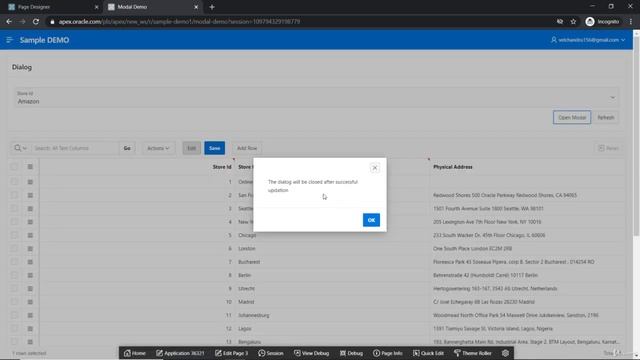The image size is (640, 360).
Task: Click the Store Id column header
Action: pyautogui.click(x=222, y=167)
